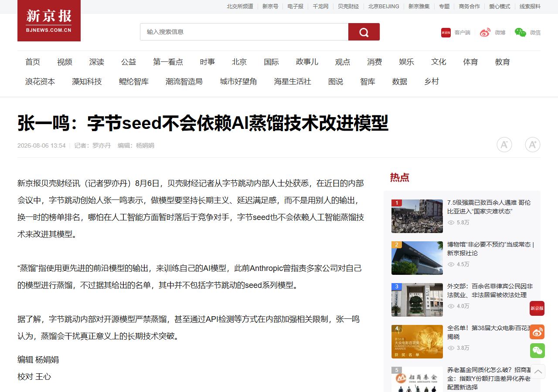558x392 pixels.
Task: Read 养老基金同质化怎么破 headline
Action: click(x=490, y=378)
